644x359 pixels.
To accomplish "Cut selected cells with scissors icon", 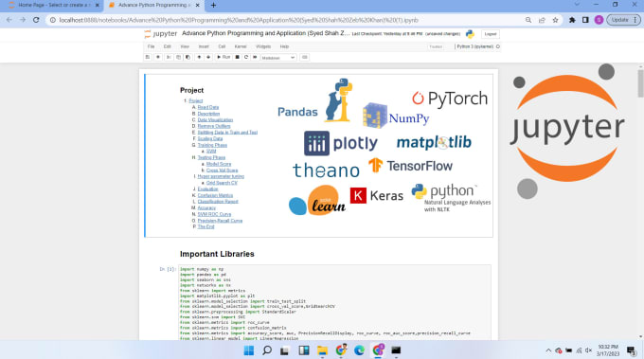I will click(x=169, y=58).
